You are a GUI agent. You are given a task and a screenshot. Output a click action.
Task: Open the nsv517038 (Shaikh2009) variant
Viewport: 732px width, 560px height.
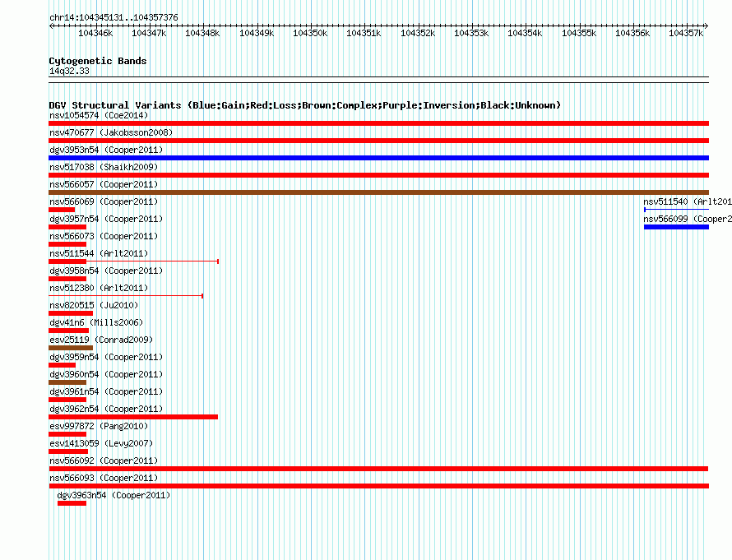pyautogui.click(x=104, y=167)
